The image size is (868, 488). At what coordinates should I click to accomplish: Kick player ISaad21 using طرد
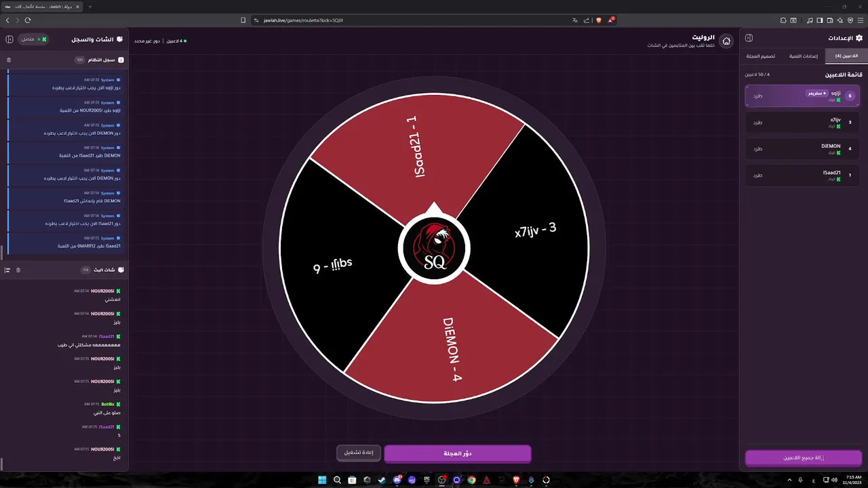(x=757, y=176)
